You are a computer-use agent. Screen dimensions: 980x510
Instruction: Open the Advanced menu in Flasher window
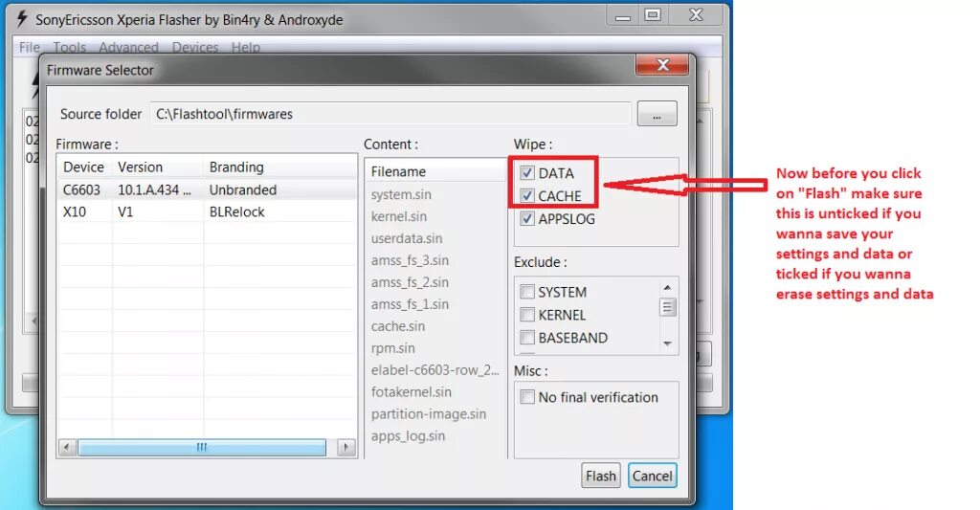pos(129,48)
